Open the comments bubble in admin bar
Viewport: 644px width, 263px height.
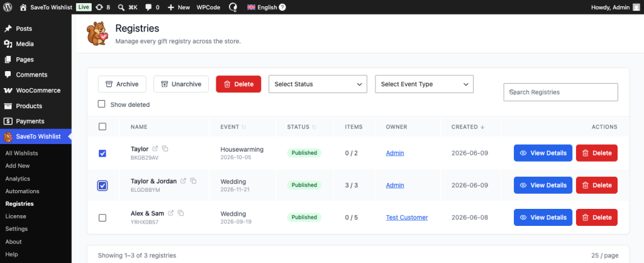(x=148, y=7)
